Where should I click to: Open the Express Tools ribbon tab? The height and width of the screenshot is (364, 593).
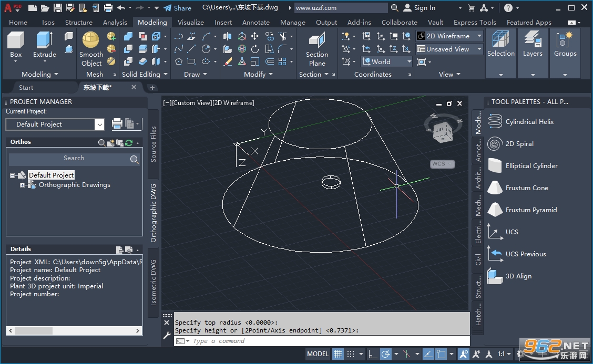click(x=475, y=22)
